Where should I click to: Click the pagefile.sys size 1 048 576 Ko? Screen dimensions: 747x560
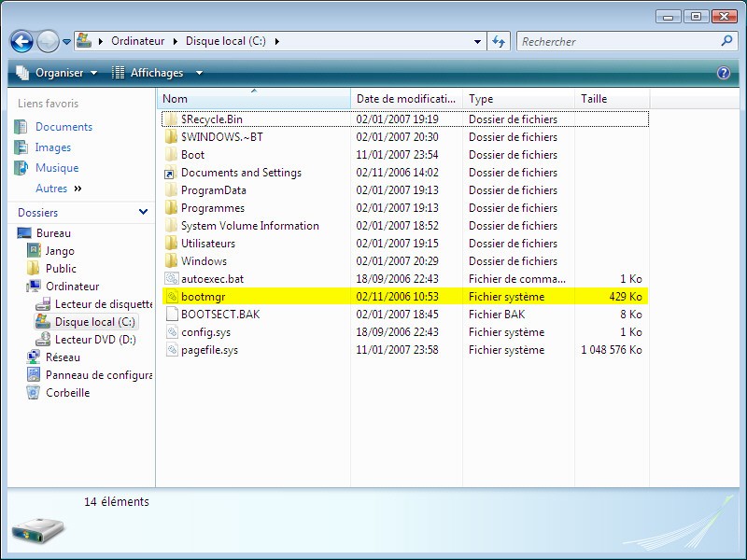coord(612,350)
